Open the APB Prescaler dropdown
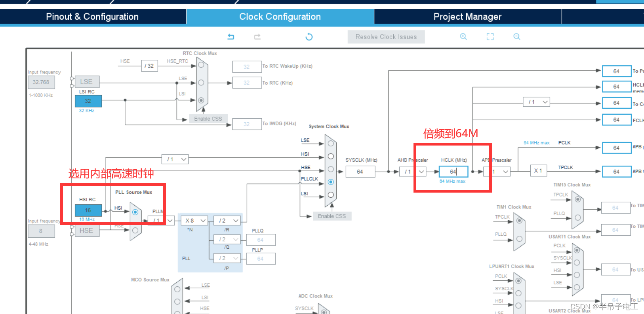This screenshot has width=644, height=314. click(497, 172)
